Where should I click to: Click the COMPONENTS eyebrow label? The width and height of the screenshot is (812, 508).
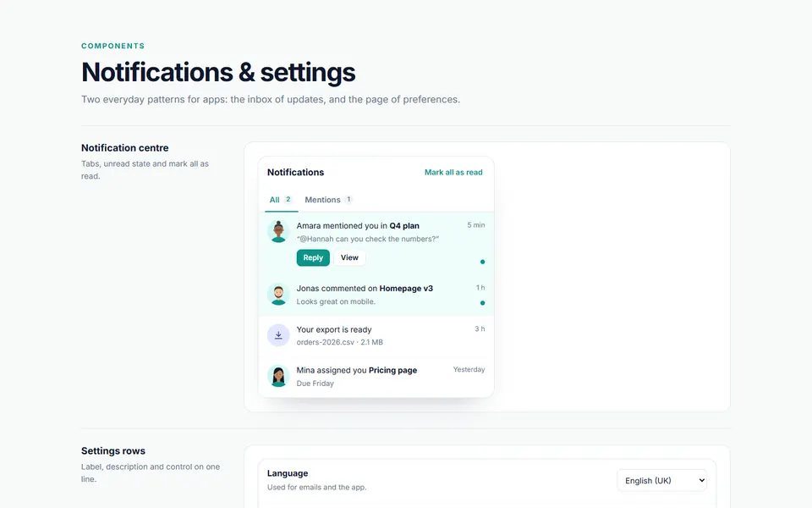pyautogui.click(x=112, y=46)
